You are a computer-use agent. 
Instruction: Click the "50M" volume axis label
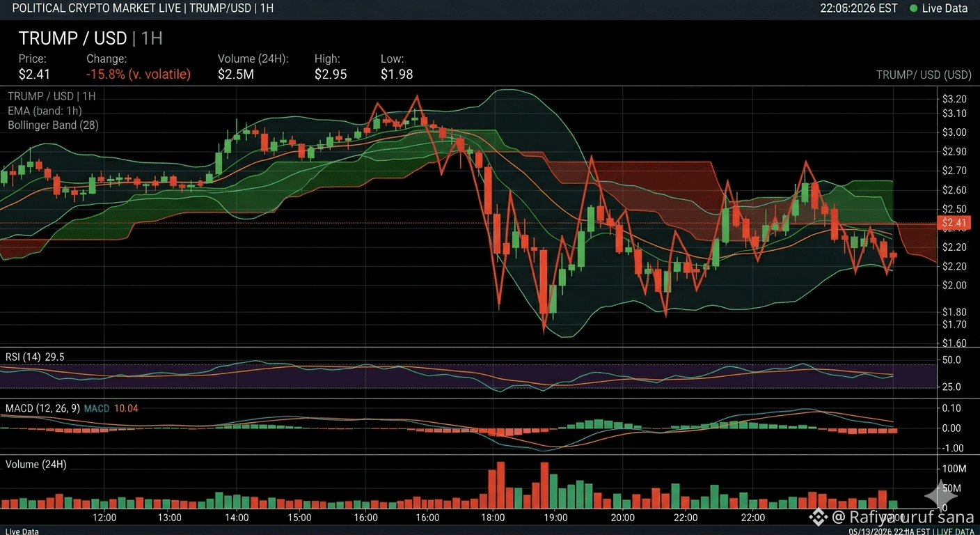pos(951,489)
